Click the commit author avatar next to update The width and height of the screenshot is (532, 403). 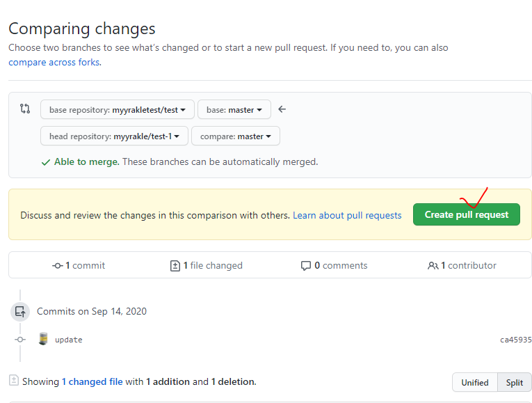(43, 339)
